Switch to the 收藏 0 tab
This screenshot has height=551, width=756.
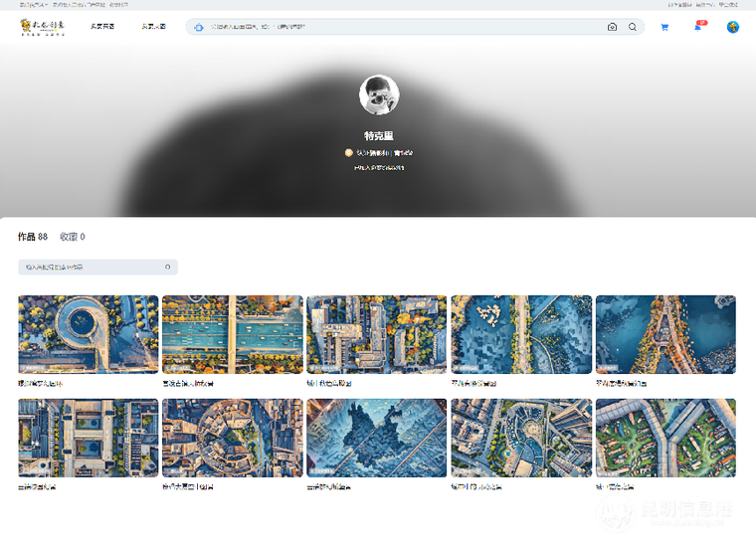(x=72, y=237)
